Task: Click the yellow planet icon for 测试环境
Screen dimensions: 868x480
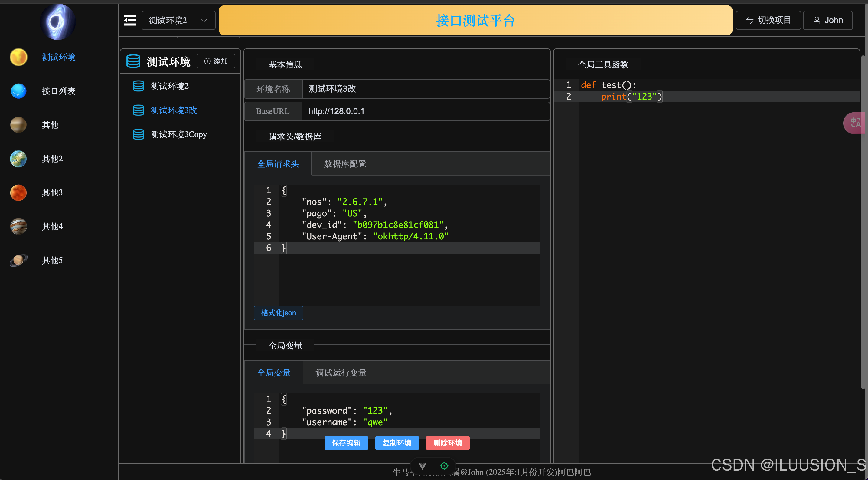Action: 18,57
